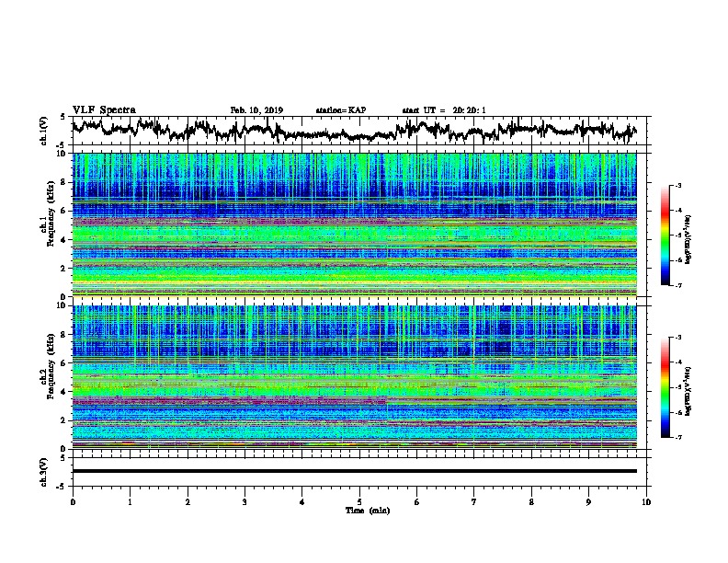Click time axis tick label "7"
Screen dimensions: 728x563
tap(474, 502)
